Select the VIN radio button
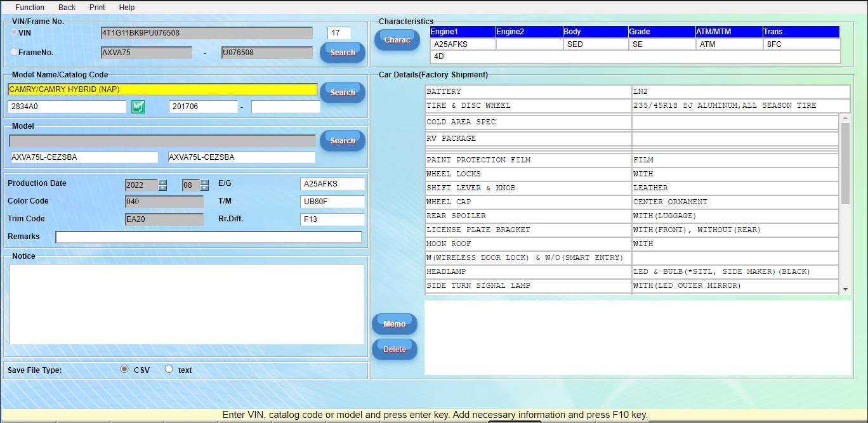This screenshot has height=423, width=868. tap(13, 33)
